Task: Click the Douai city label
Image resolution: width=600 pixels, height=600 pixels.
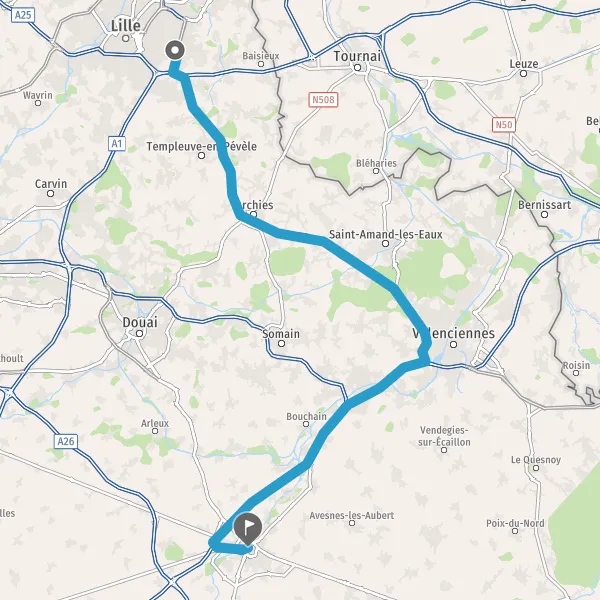Action: (x=140, y=322)
